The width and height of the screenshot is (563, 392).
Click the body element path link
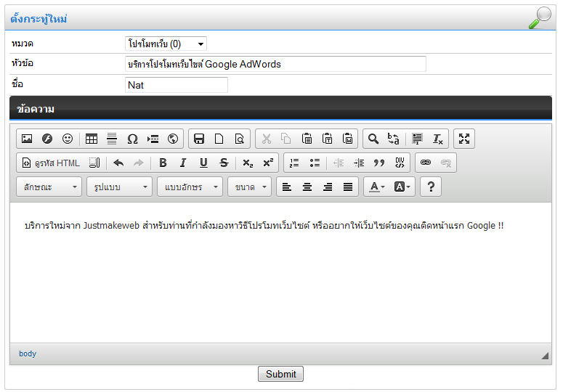28,354
